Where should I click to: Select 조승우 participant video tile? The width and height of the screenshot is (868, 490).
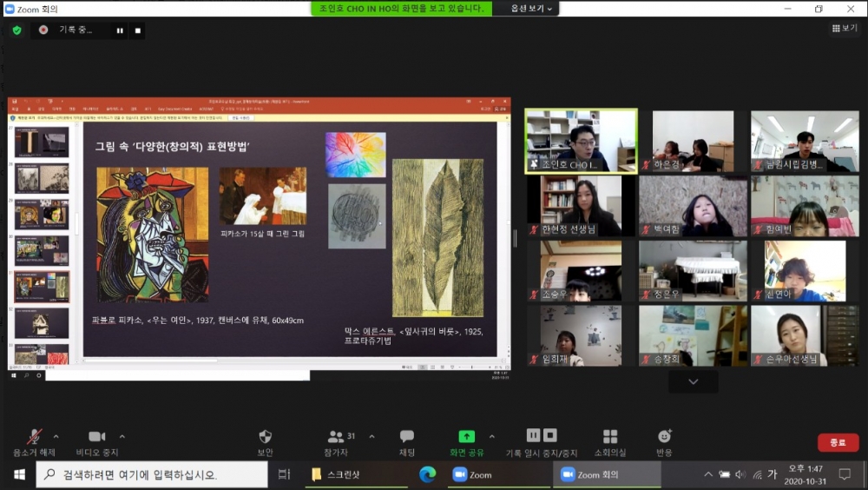click(581, 271)
